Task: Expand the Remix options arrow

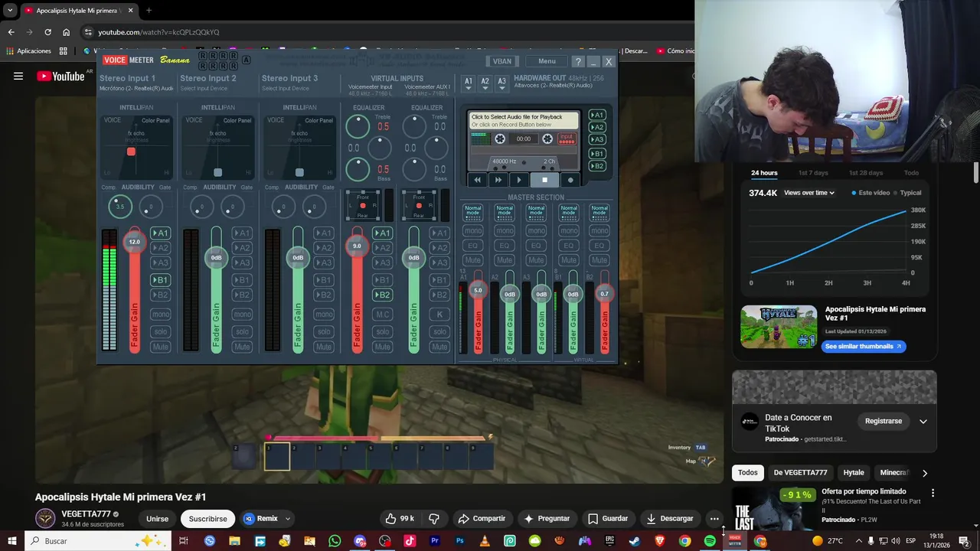Action: (288, 519)
